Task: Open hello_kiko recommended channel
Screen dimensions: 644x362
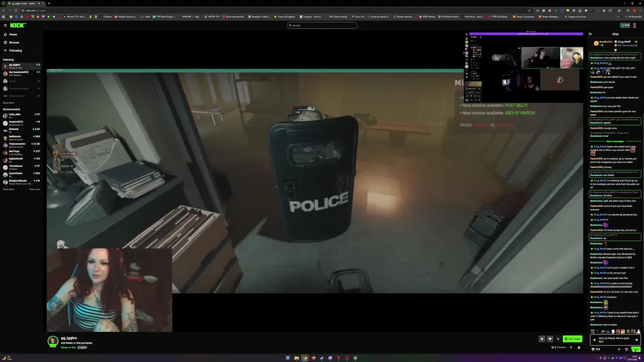Action: tap(21, 115)
